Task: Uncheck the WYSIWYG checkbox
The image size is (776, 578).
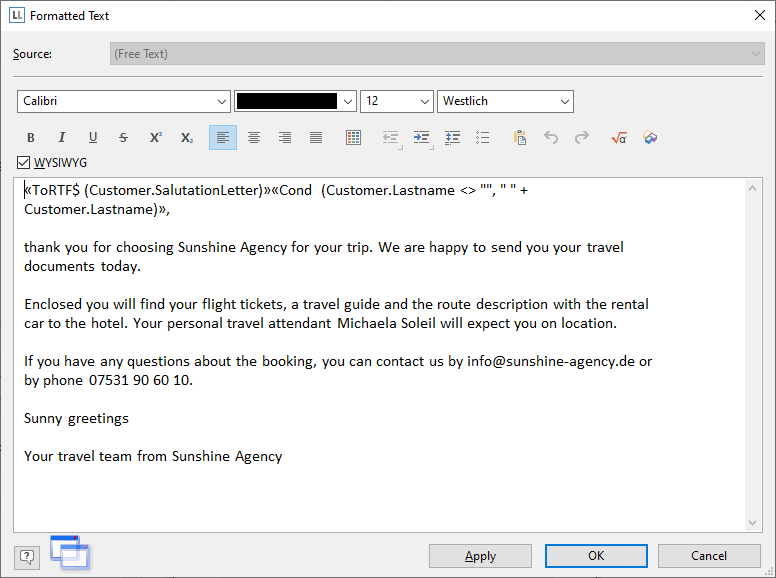Action: [x=24, y=162]
